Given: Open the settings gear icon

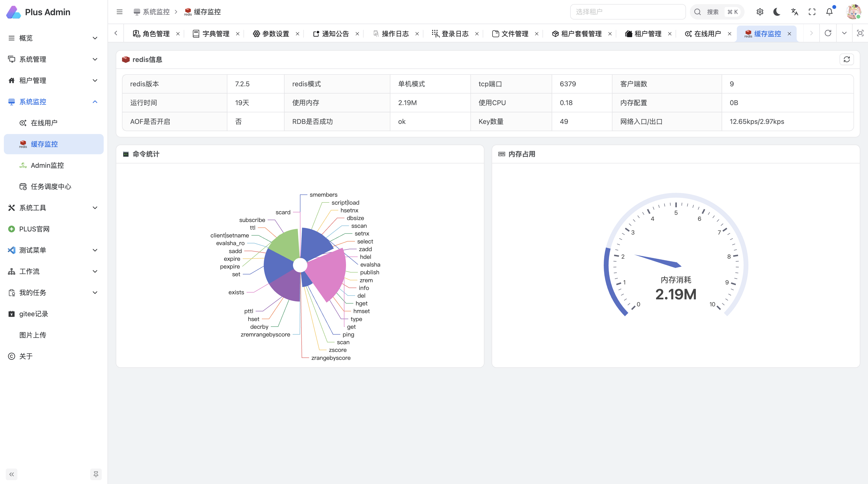Looking at the screenshot, I should (759, 12).
